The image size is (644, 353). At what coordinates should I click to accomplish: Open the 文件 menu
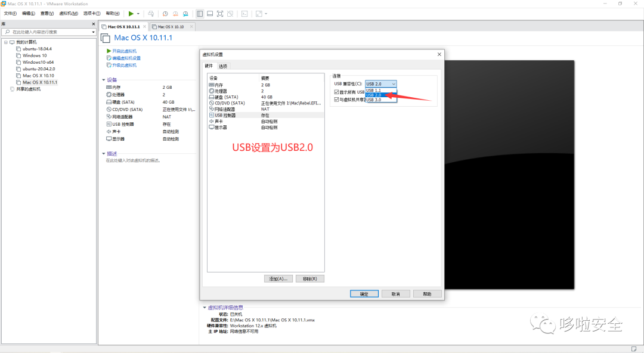pos(10,14)
